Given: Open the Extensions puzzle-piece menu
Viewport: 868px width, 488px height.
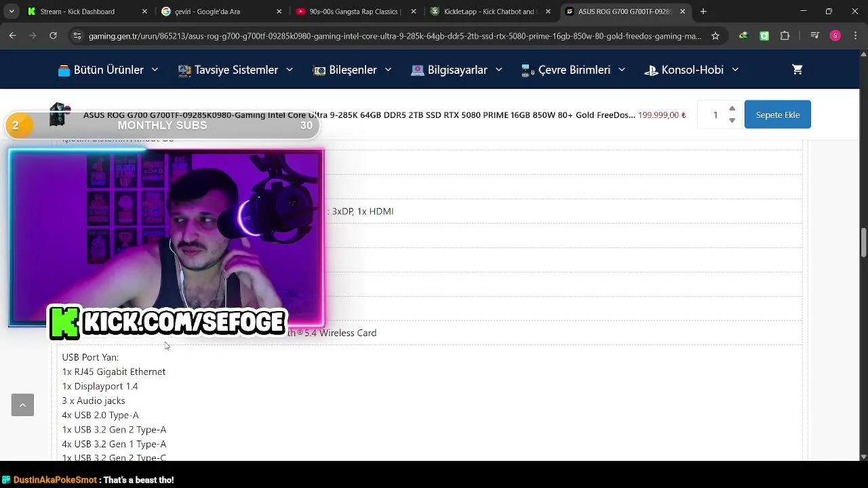Looking at the screenshot, I should coord(785,36).
